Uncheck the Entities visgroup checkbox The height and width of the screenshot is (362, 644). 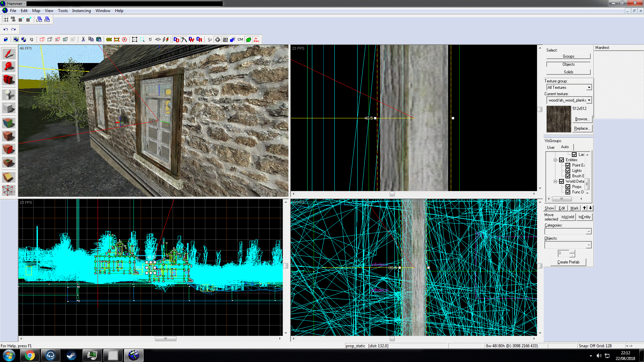point(561,160)
